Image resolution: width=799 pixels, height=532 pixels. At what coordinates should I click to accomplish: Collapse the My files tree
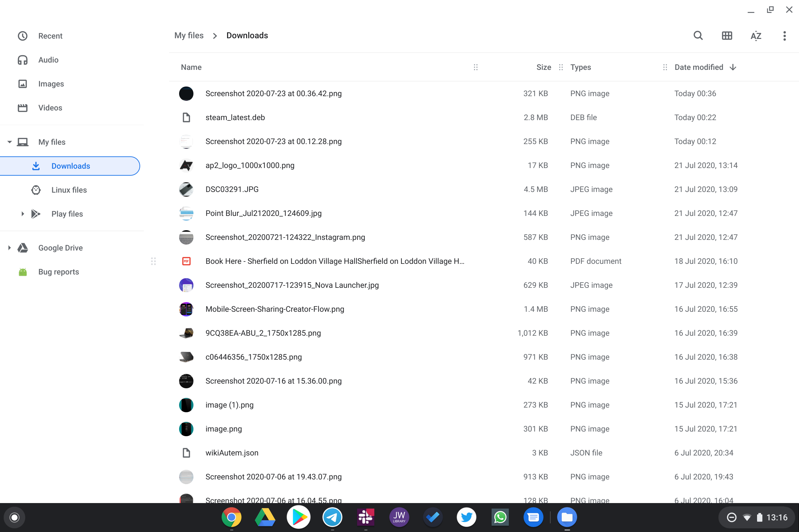(x=10, y=142)
